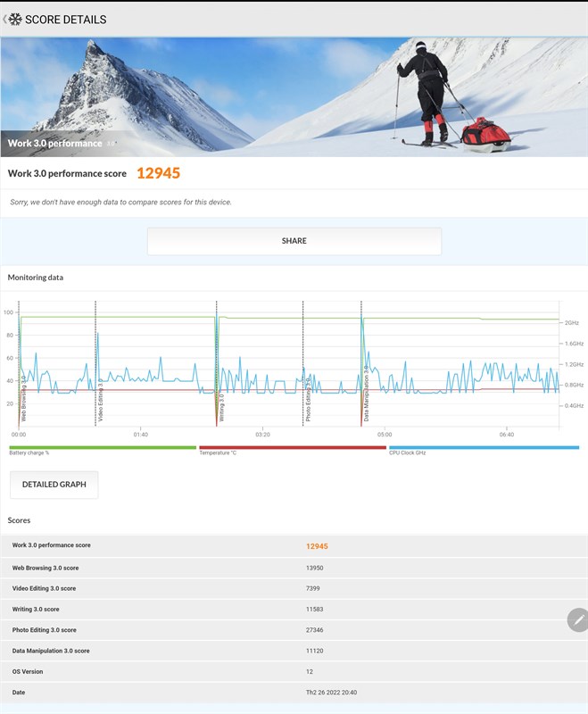The image size is (588, 714).
Task: Click the Photo Editing 3.0 graph marker
Action: 308,399
